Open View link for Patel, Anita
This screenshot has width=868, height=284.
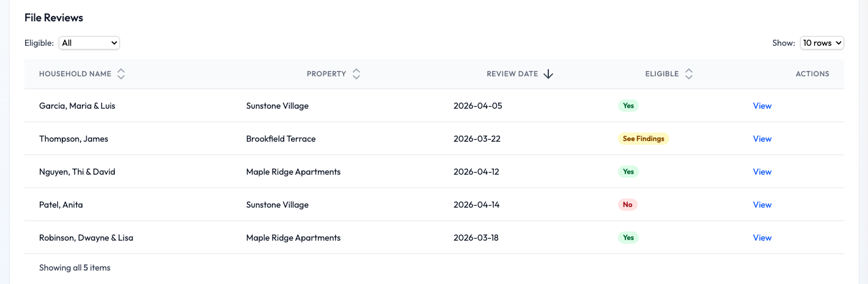tap(762, 205)
